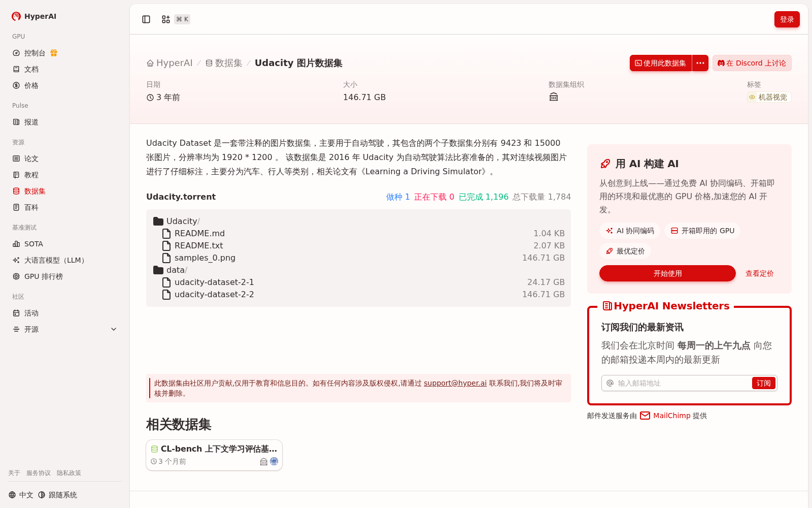Click the 登录 login button

tap(787, 19)
